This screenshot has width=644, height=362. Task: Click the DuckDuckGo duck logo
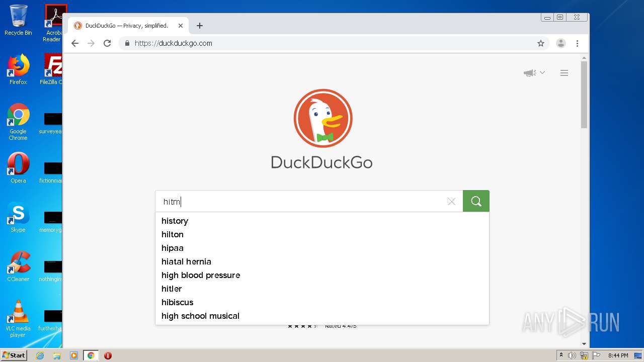click(x=323, y=119)
